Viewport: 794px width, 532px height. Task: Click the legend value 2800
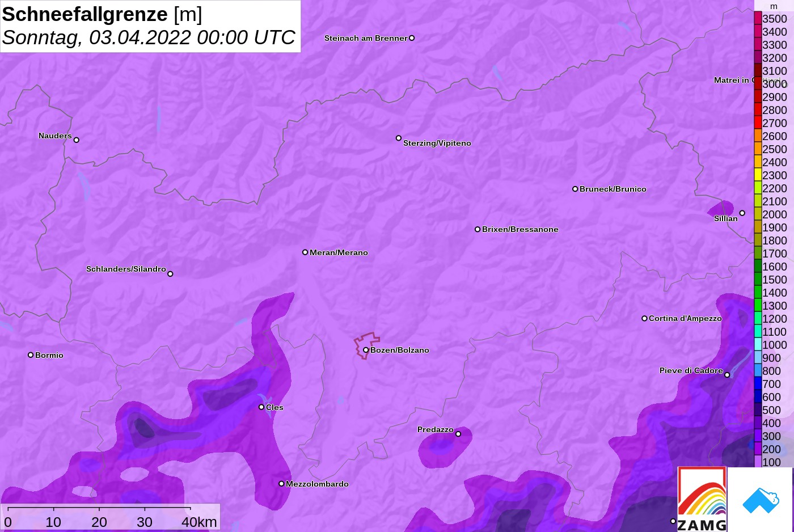pos(775,110)
